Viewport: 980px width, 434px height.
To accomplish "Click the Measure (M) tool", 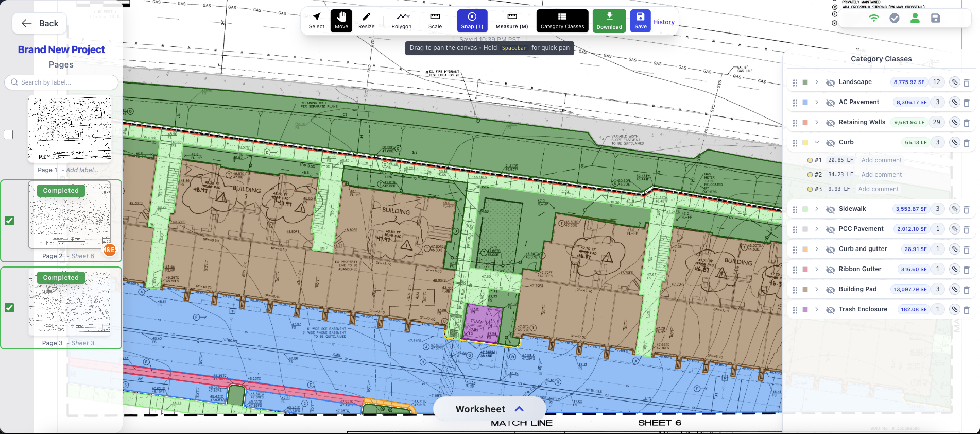I will tap(511, 21).
